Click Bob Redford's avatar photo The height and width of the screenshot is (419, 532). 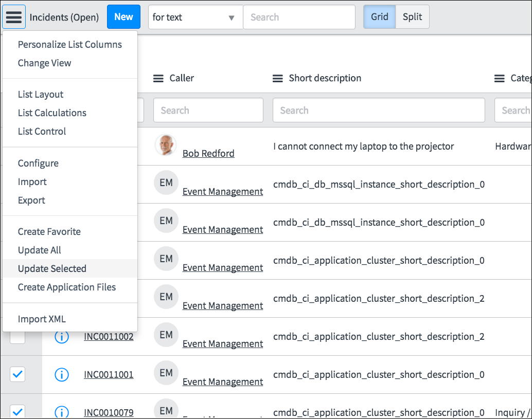166,145
